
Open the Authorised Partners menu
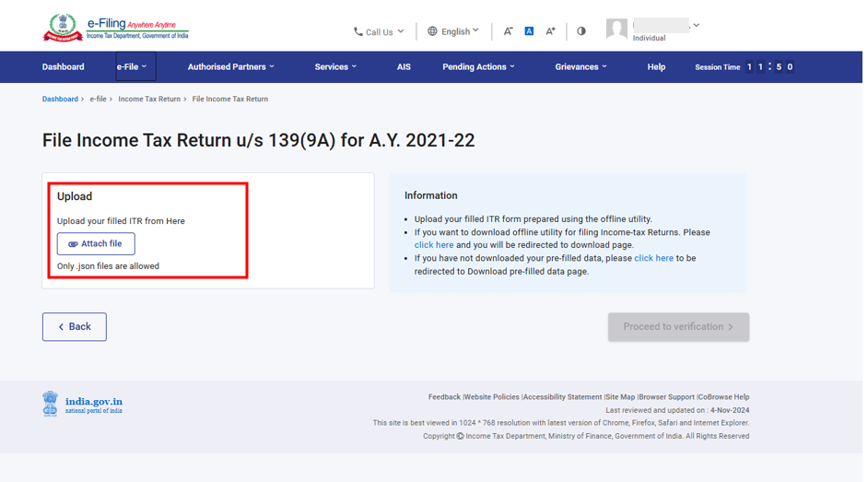[x=230, y=67]
